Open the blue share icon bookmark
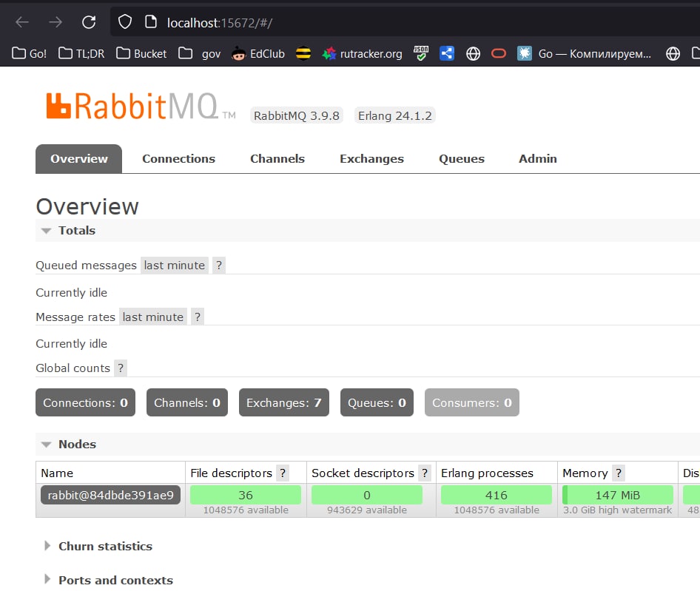 point(447,53)
